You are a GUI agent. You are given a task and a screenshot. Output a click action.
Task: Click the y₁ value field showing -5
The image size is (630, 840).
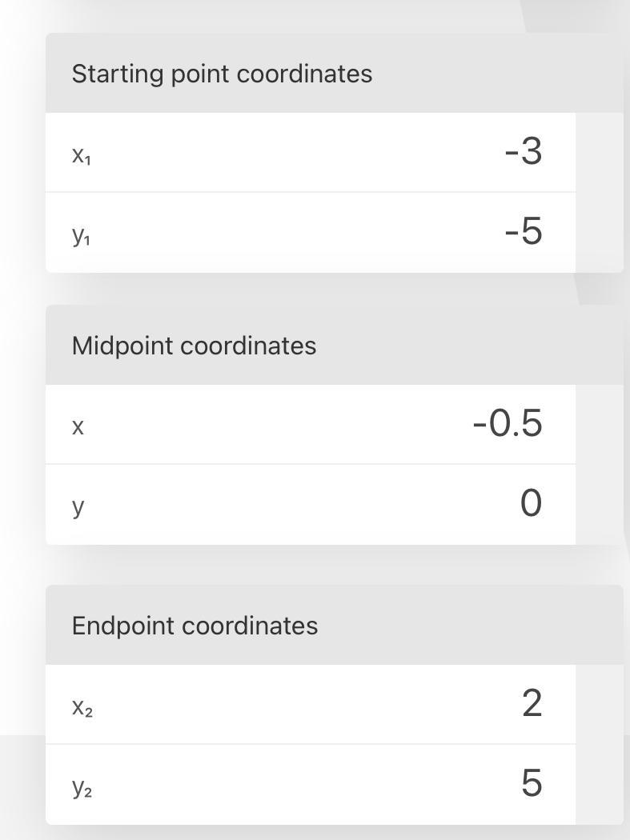[x=523, y=232]
